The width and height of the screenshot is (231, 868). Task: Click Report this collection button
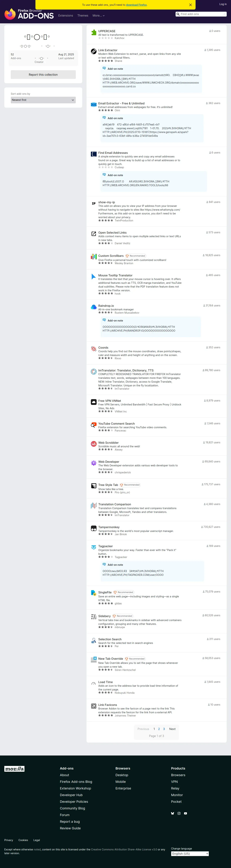click(x=43, y=75)
